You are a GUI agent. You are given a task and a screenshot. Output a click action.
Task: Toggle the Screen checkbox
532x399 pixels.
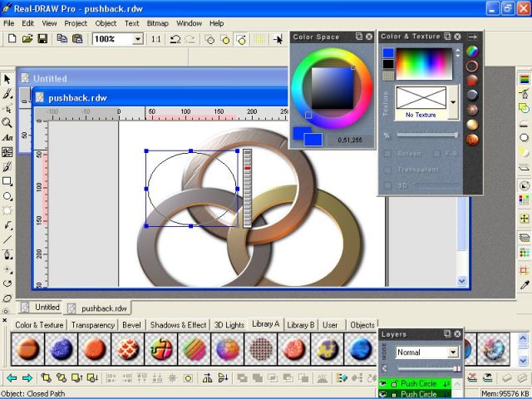pos(387,154)
